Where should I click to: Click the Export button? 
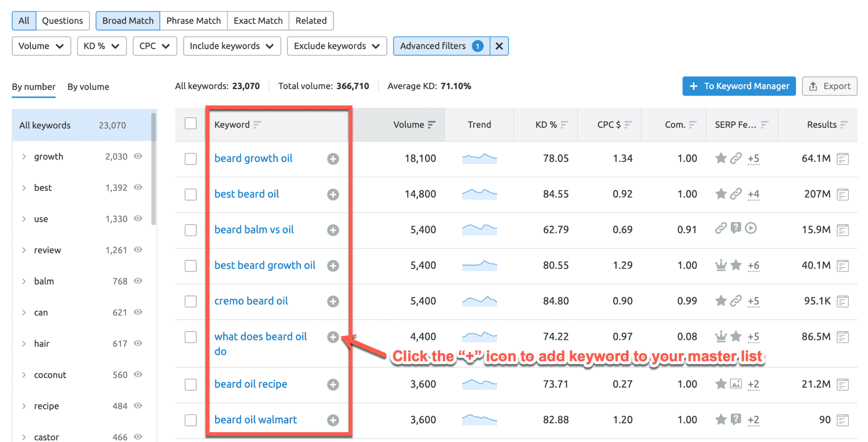coord(829,86)
